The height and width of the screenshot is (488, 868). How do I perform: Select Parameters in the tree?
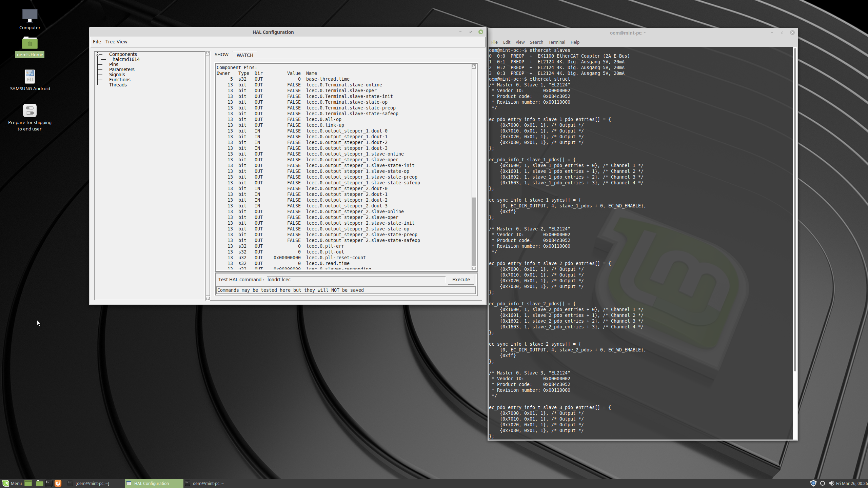pos(122,69)
